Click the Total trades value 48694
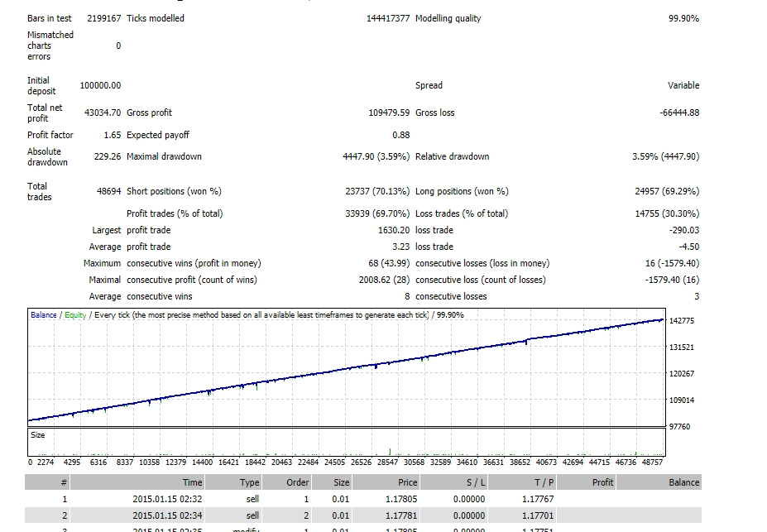Image resolution: width=767 pixels, height=532 pixels. point(108,192)
